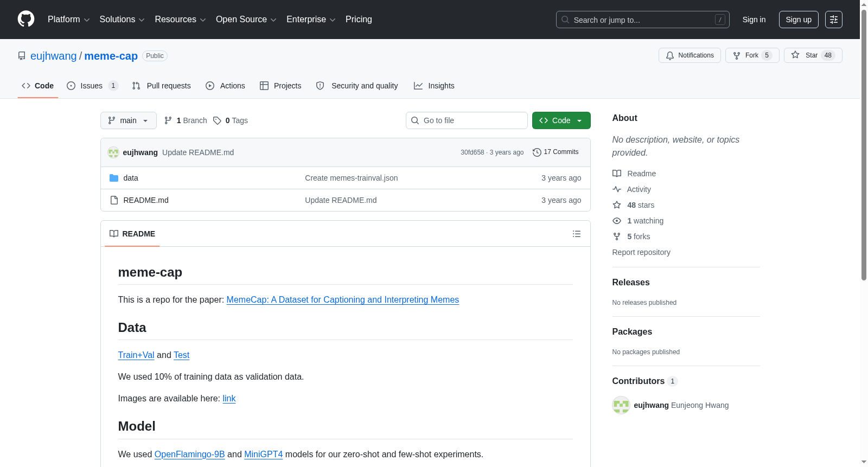Viewport: 868px width, 467px height.
Task: Open the Actions tab
Action: 226,86
